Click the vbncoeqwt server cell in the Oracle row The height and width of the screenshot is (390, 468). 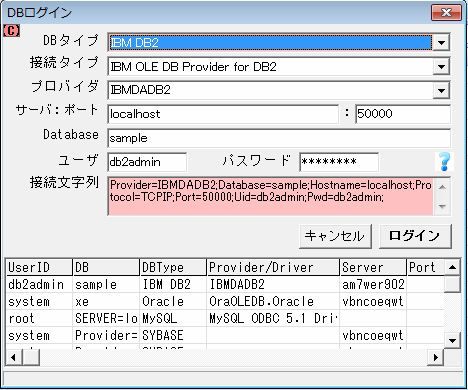pos(373,302)
